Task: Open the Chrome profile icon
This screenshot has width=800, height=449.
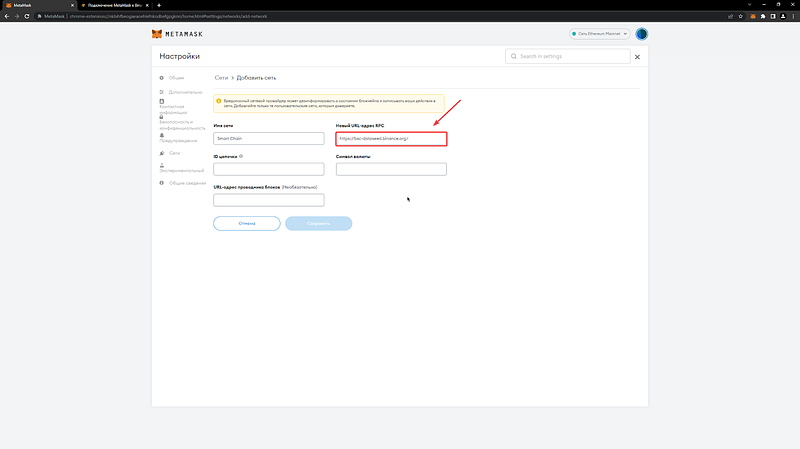Action: point(783,16)
